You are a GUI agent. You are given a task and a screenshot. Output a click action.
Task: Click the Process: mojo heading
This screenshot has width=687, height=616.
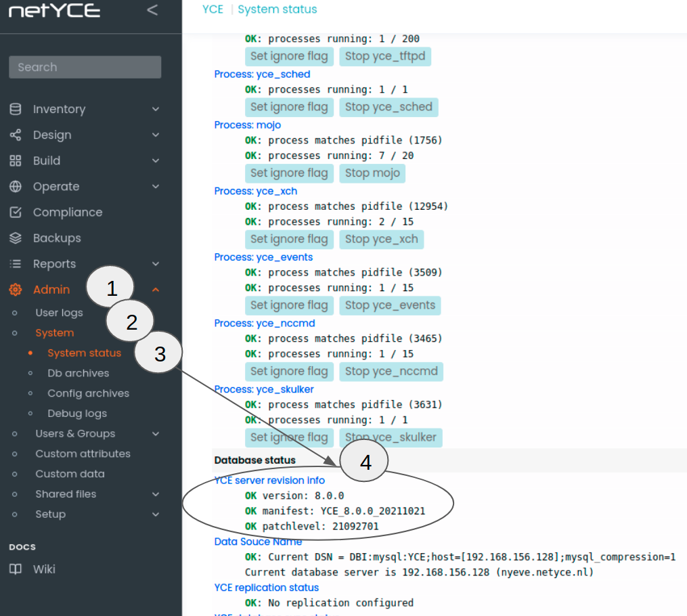tap(248, 125)
